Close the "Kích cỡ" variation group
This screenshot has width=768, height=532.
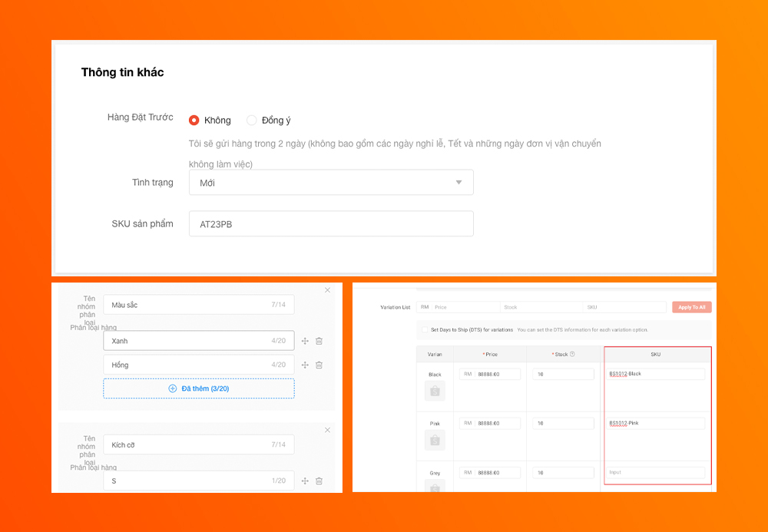pyautogui.click(x=327, y=430)
